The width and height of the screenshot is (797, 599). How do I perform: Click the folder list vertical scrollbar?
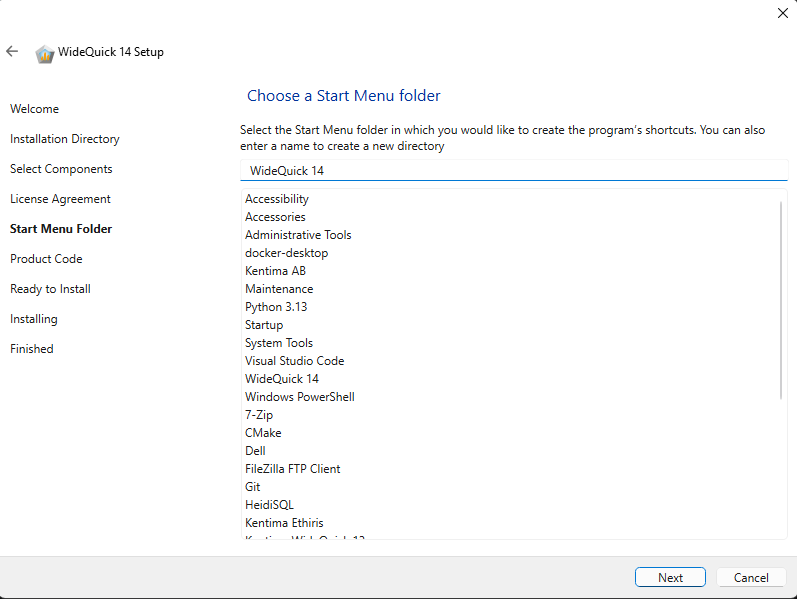[781, 300]
